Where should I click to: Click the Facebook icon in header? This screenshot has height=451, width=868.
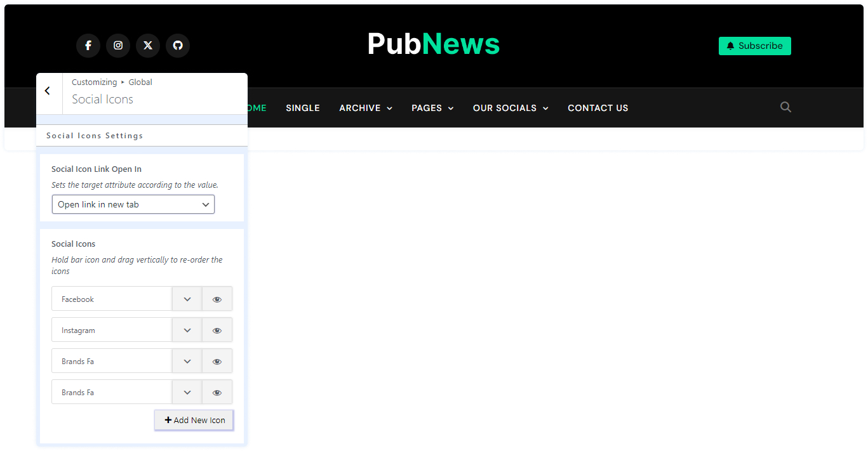pyautogui.click(x=88, y=46)
